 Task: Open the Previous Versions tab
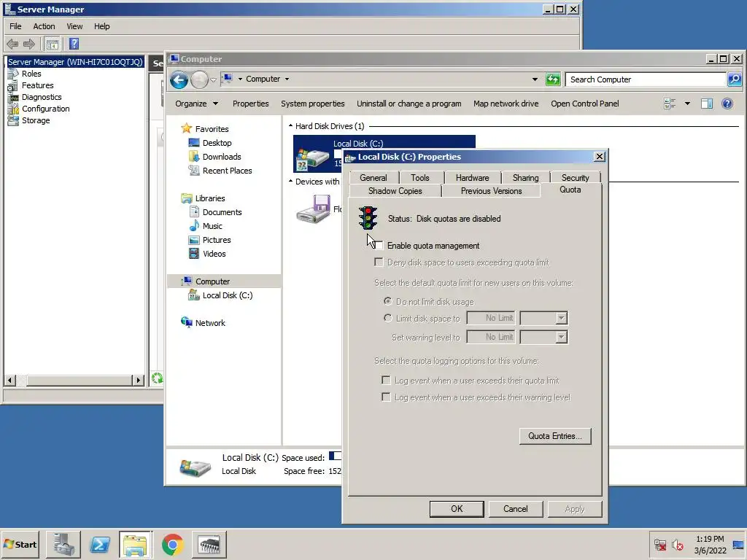pyautogui.click(x=491, y=191)
